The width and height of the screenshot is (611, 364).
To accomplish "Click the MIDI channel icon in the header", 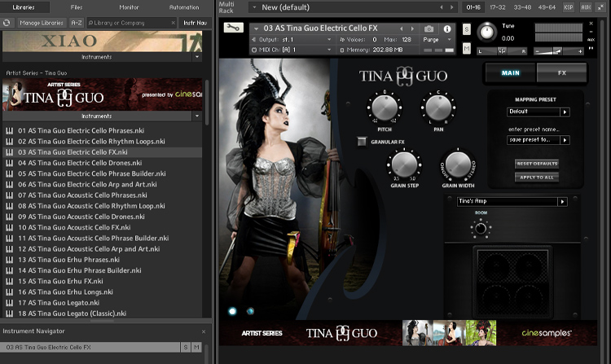I will coord(254,50).
